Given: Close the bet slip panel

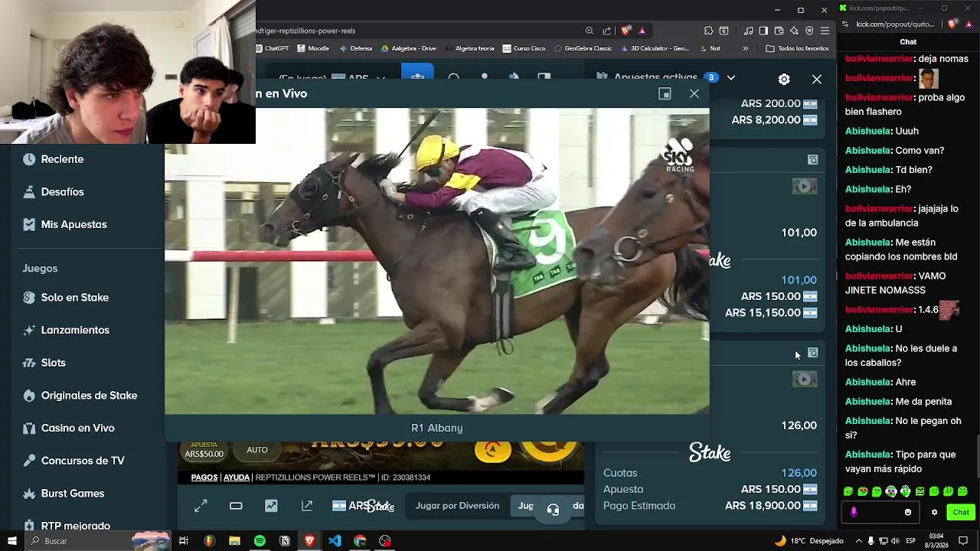Looking at the screenshot, I should point(817,79).
